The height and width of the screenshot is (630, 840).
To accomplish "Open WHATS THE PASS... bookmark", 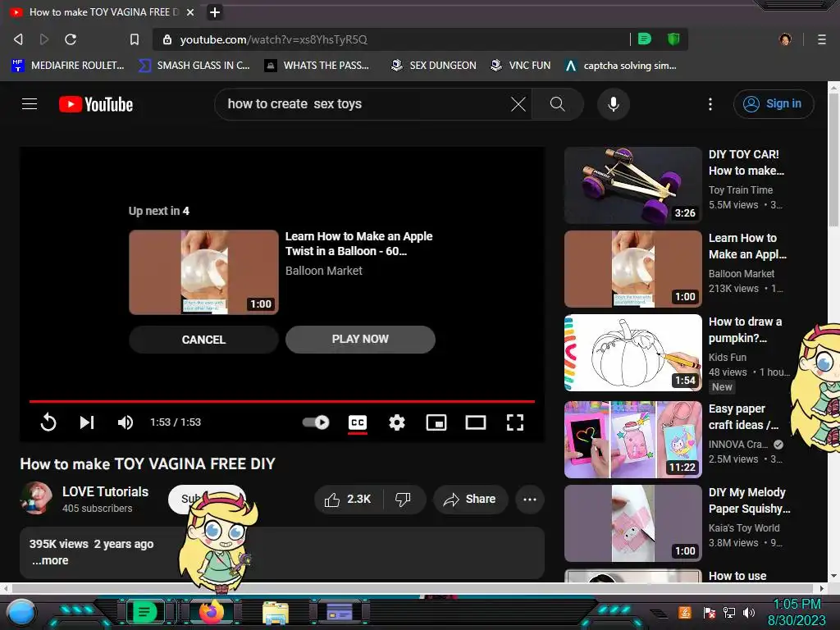I will tap(317, 66).
